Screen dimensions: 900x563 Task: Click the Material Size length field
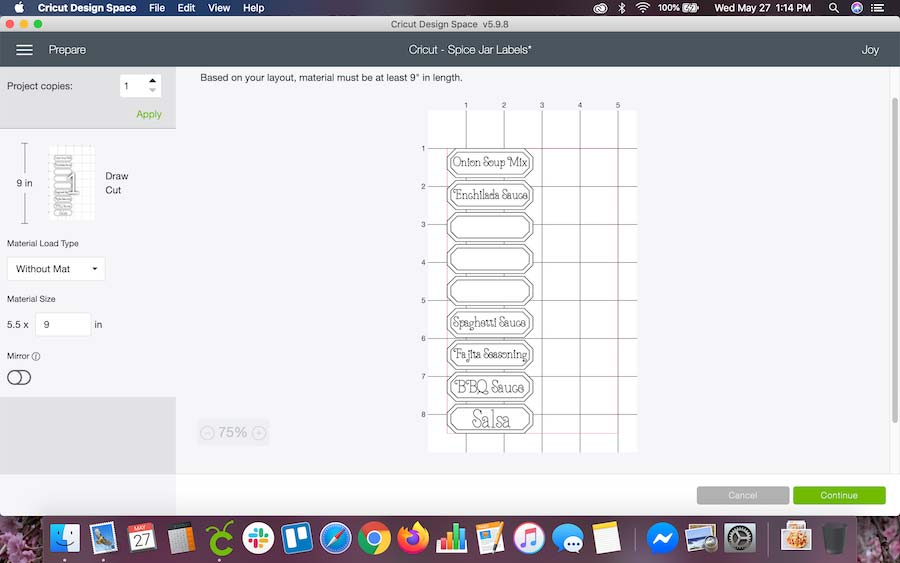[x=63, y=324]
